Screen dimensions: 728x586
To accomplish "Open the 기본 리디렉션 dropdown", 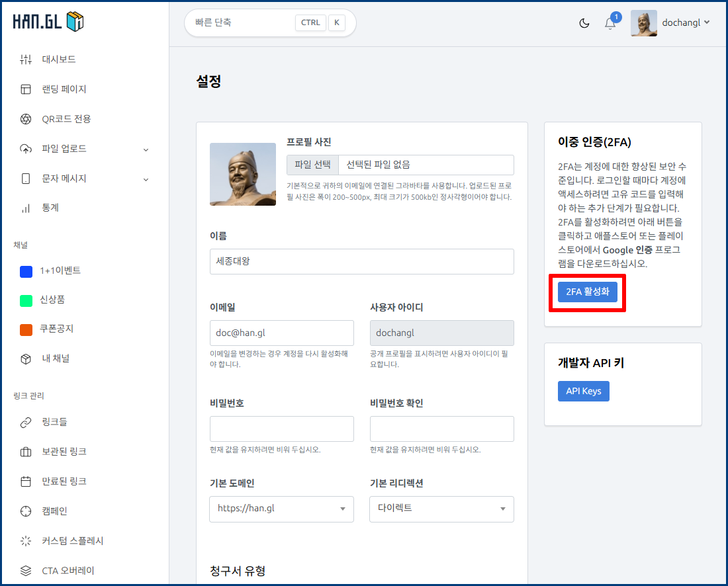I will 441,509.
